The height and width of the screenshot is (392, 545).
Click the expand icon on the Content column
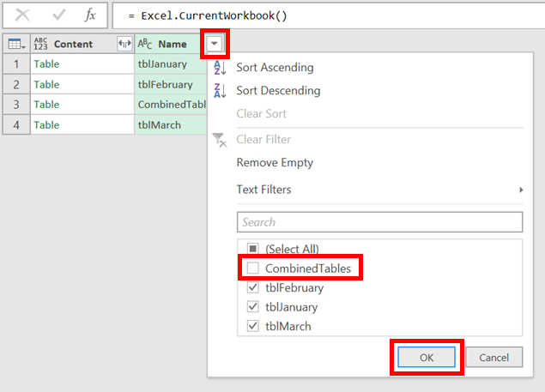123,44
